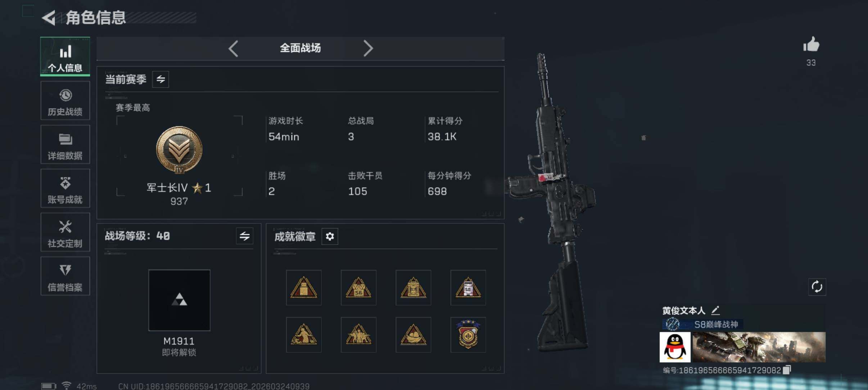
Task: Open 信誉档案 tab
Action: [65, 276]
